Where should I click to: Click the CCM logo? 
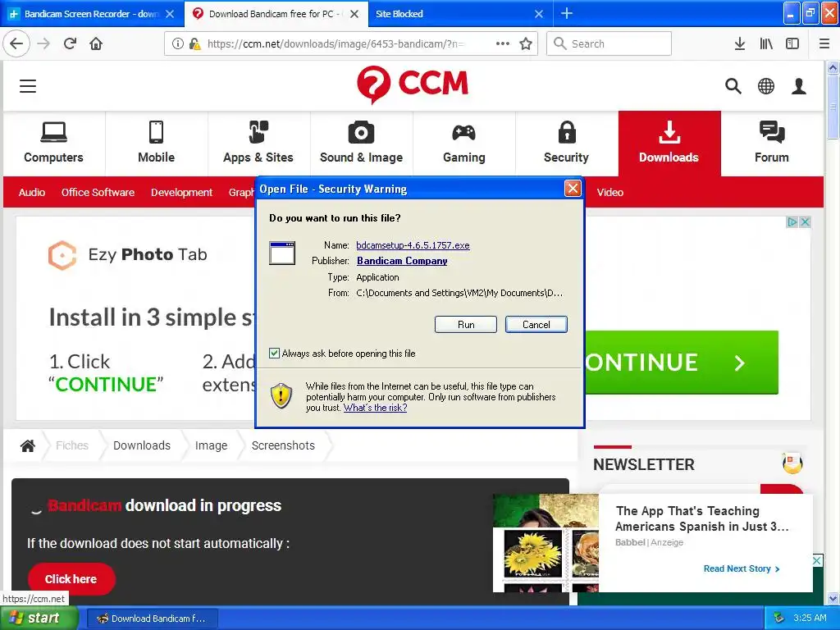413,84
